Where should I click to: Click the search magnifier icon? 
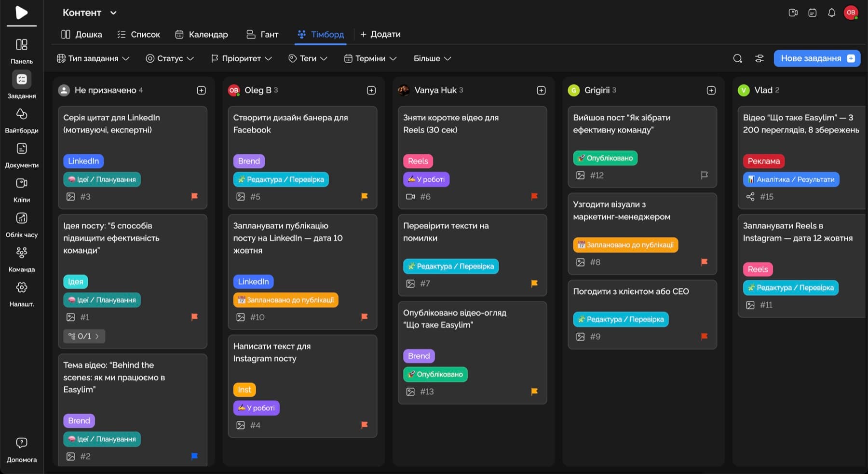coord(737,58)
